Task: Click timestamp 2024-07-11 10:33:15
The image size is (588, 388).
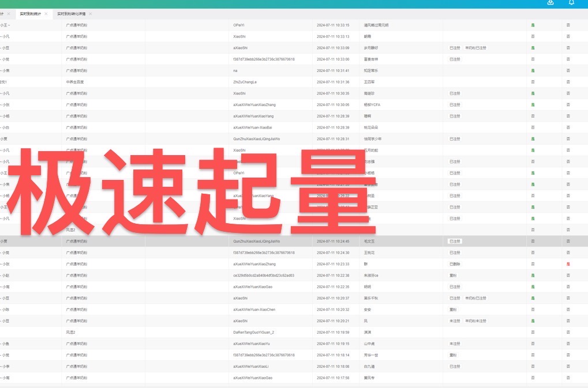Action: pyautogui.click(x=333, y=25)
